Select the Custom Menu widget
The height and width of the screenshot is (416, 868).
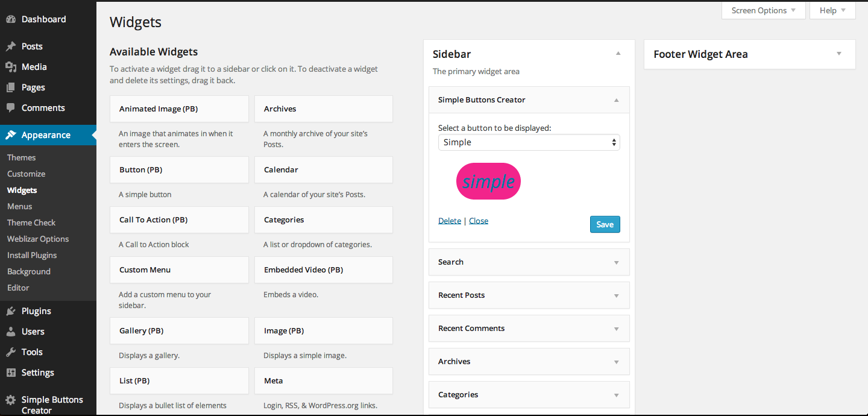179,270
